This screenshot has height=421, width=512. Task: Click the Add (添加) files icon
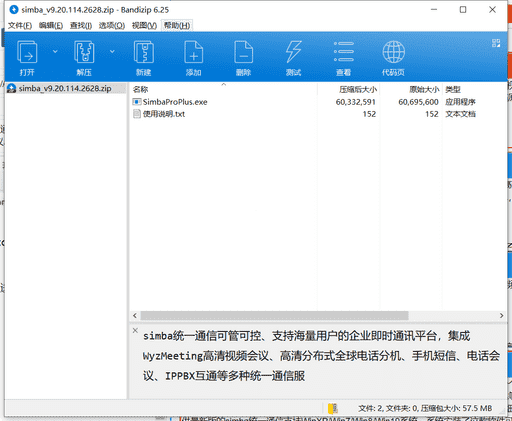point(193,52)
